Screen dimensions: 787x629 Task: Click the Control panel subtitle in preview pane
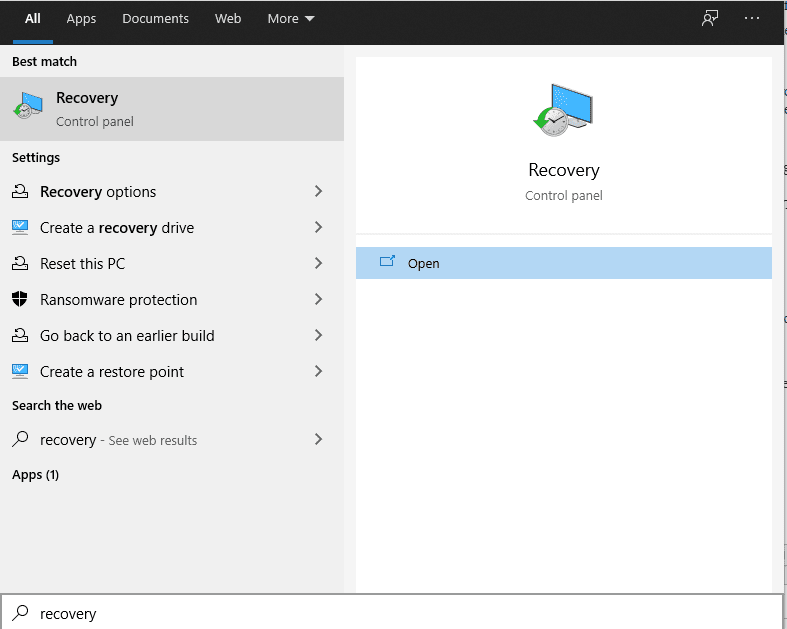pos(564,195)
